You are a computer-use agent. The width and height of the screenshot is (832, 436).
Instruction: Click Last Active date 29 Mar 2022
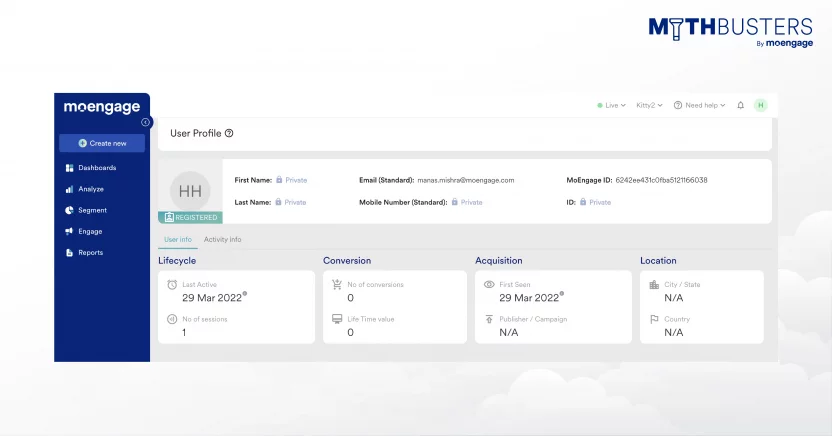(212, 298)
